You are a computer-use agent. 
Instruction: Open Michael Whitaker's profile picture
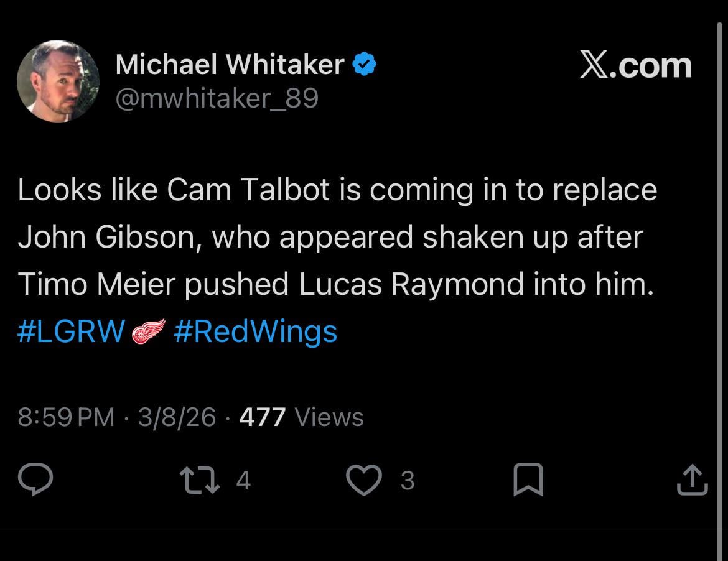58,81
